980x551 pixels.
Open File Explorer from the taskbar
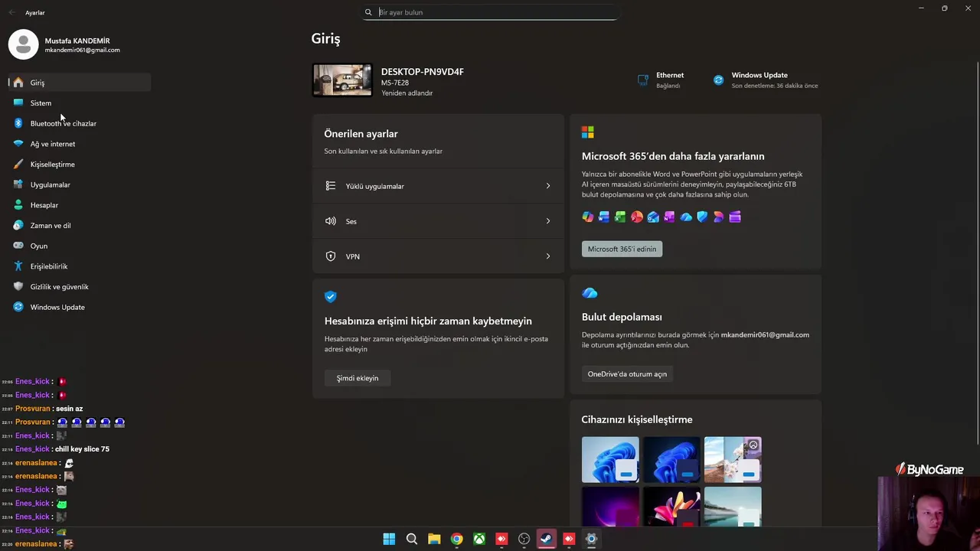tap(434, 539)
